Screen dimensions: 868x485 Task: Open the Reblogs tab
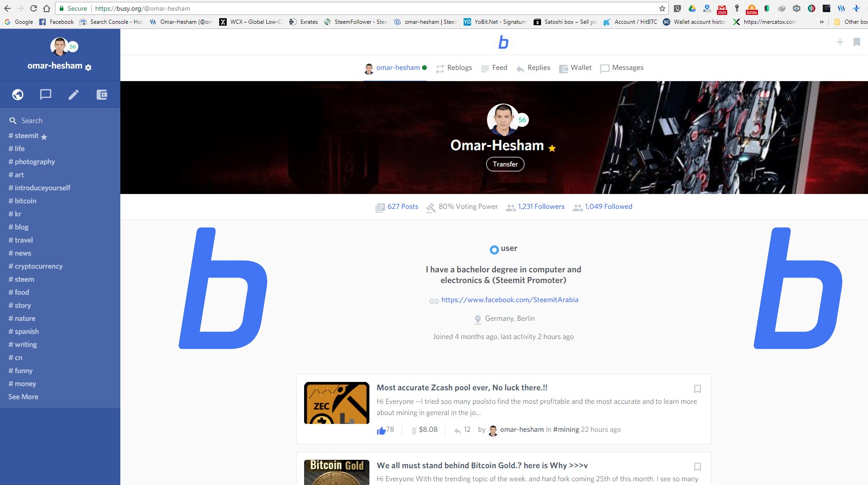coord(454,68)
